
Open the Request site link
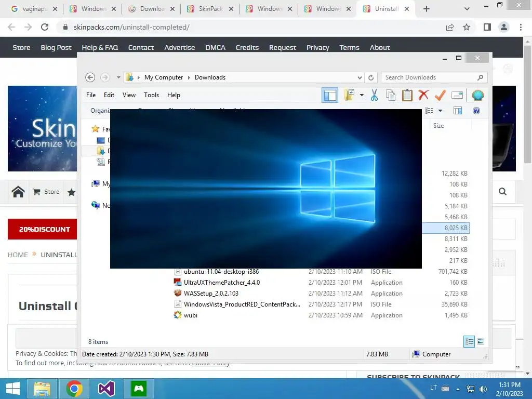(x=282, y=47)
